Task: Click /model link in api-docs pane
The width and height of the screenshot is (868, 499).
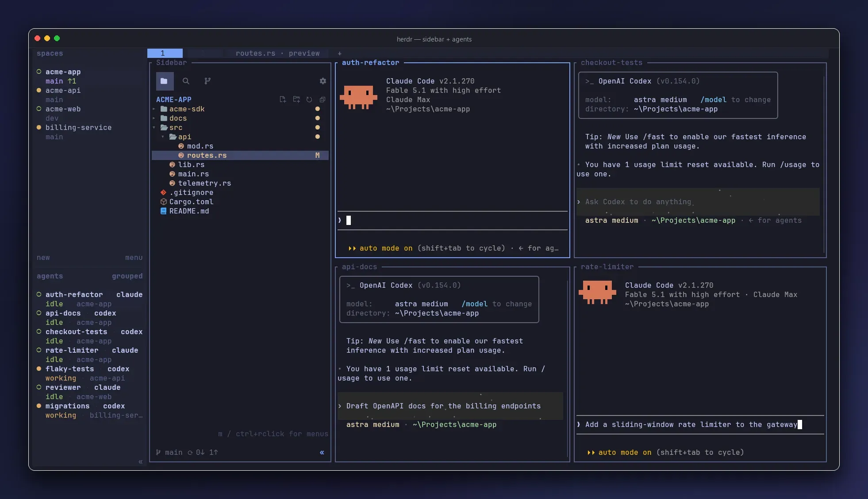Action: [x=474, y=304]
